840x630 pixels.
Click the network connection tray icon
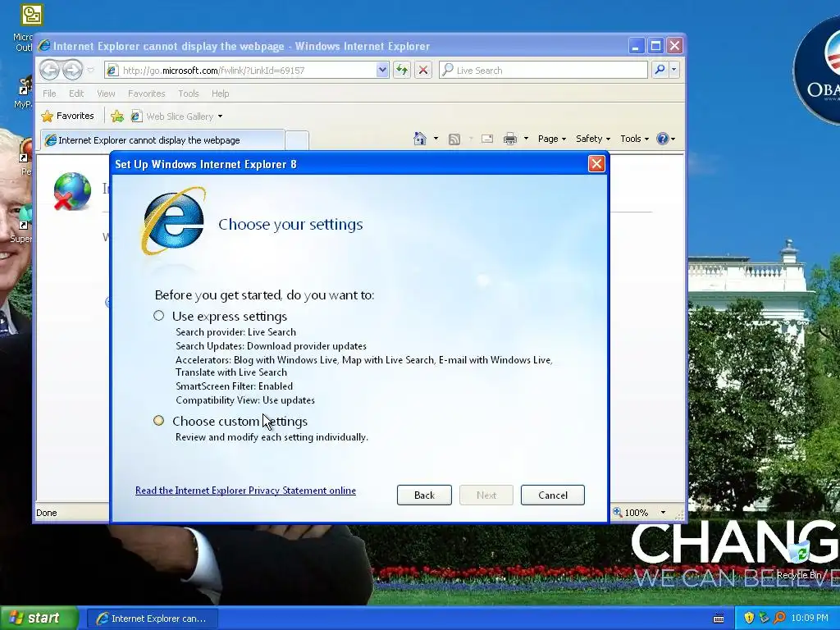click(x=764, y=619)
